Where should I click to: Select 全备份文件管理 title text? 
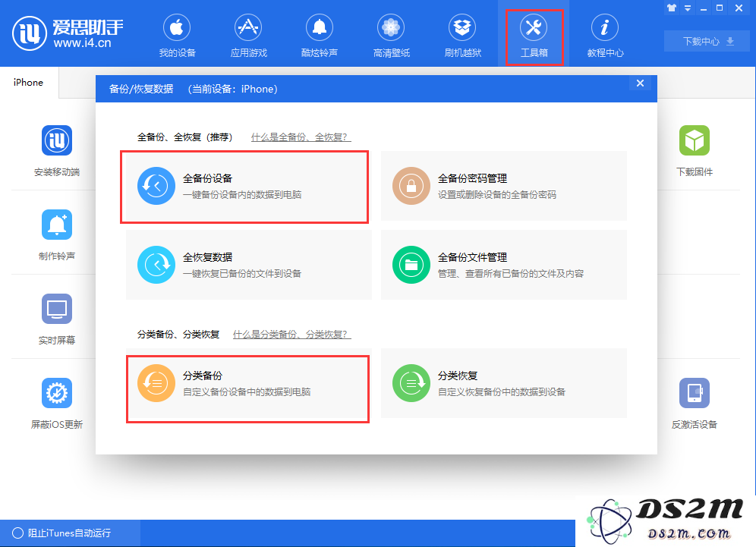click(x=472, y=257)
